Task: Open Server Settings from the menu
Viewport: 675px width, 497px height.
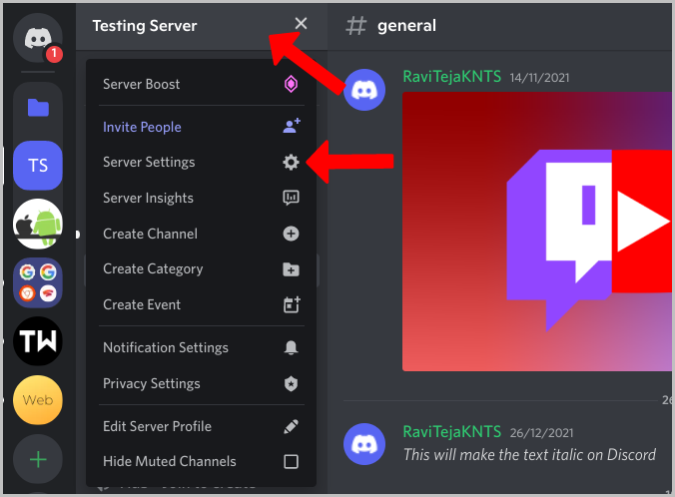Action: [201, 162]
